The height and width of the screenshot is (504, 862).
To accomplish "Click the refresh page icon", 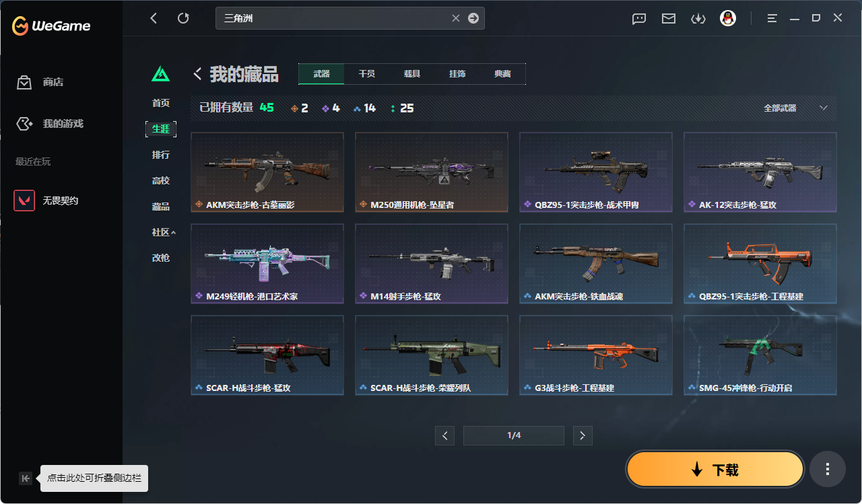I will pos(183,18).
